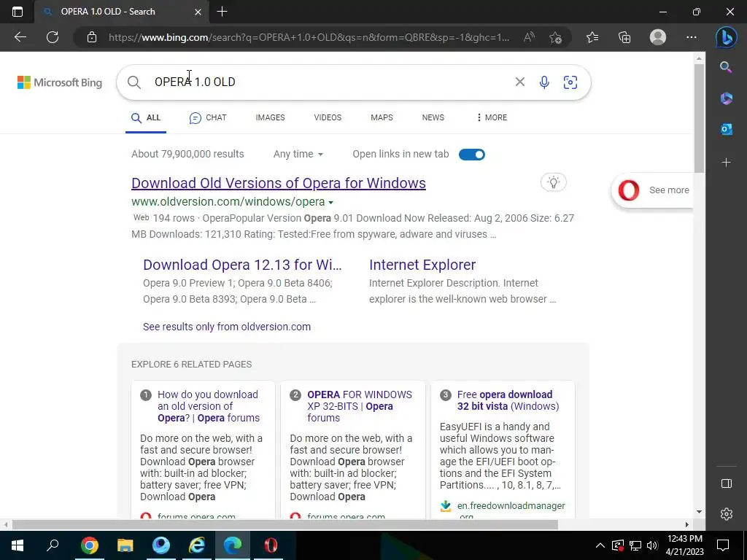747x560 pixels.
Task: View site information lock icon
Action: click(x=92, y=37)
